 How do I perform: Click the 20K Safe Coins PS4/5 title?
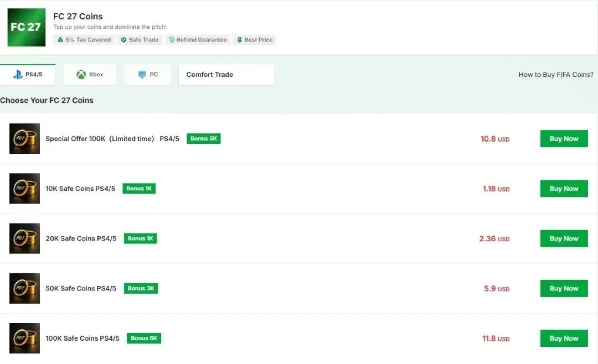coord(81,238)
